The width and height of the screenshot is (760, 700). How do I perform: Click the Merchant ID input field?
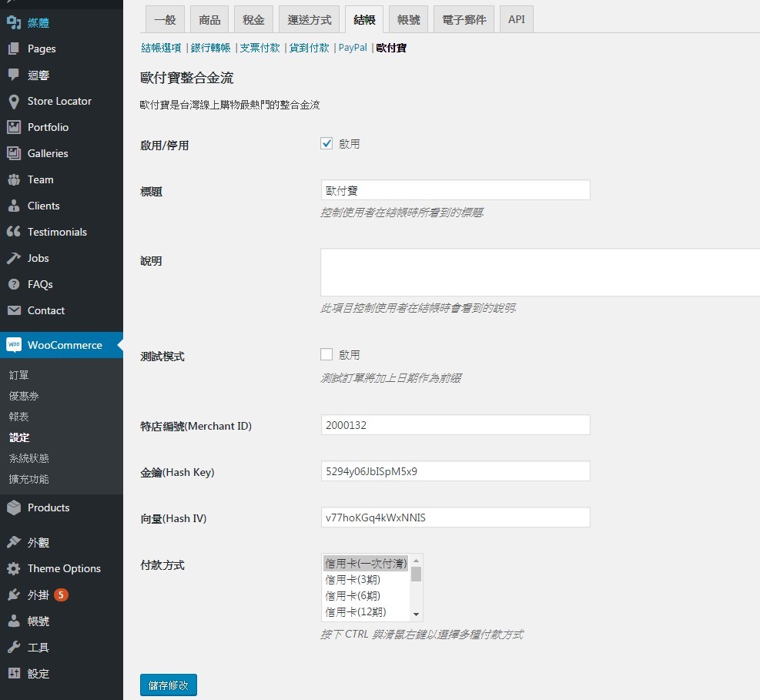point(456,424)
